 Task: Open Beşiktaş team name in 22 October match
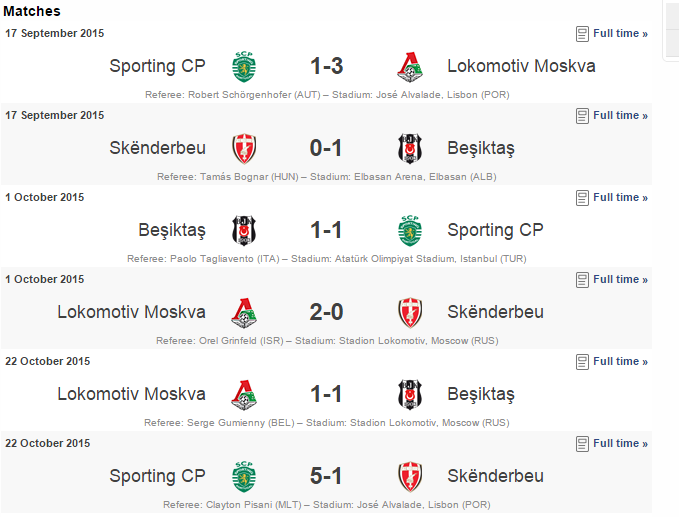click(481, 394)
